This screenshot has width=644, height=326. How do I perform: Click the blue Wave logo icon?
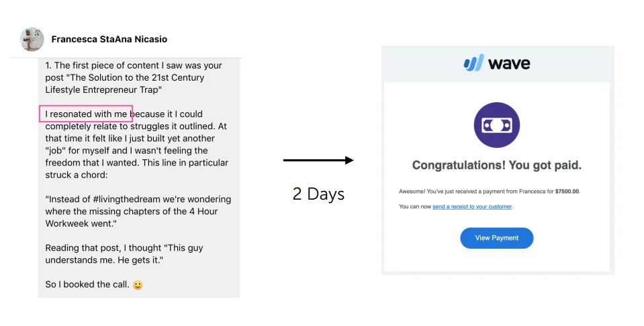point(473,63)
